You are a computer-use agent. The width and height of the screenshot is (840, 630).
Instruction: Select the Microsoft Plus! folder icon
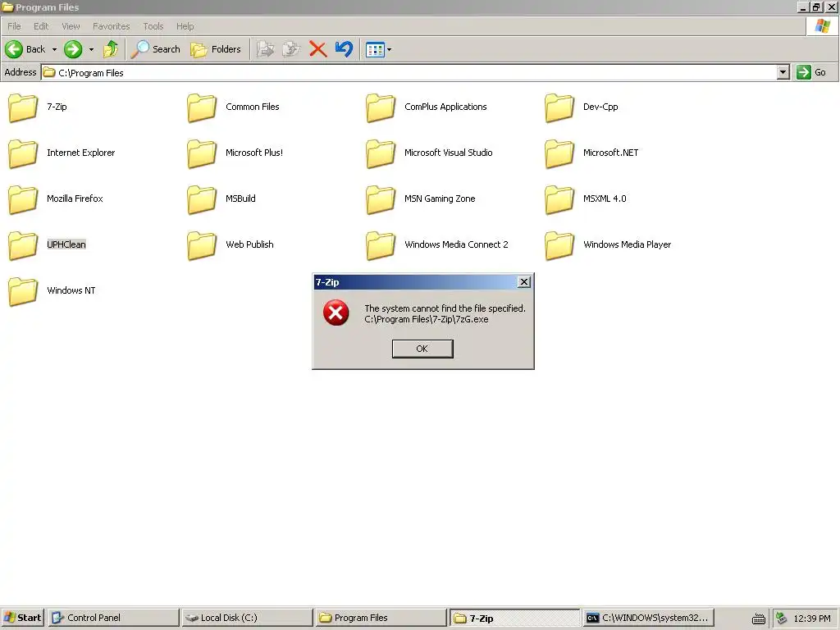click(x=202, y=153)
